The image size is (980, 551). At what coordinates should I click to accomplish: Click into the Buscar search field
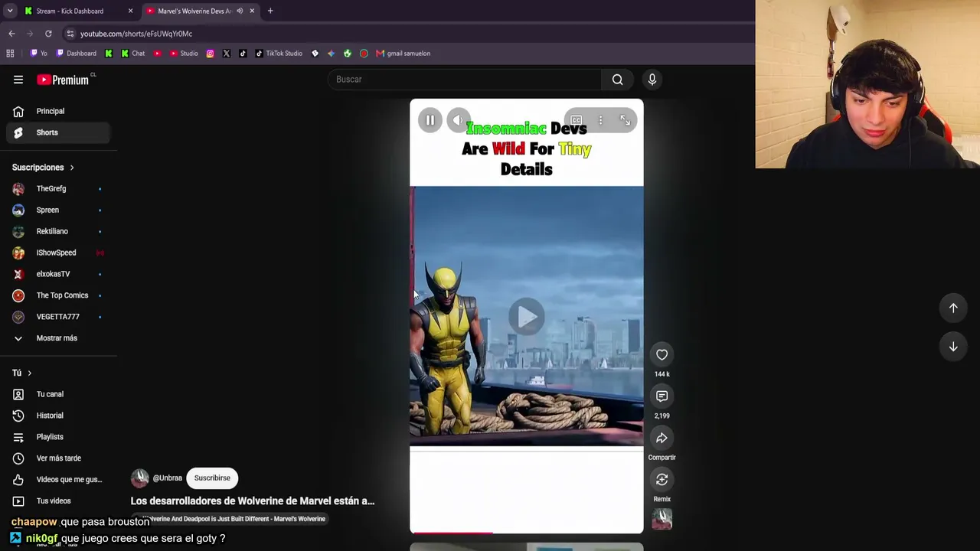coord(465,80)
